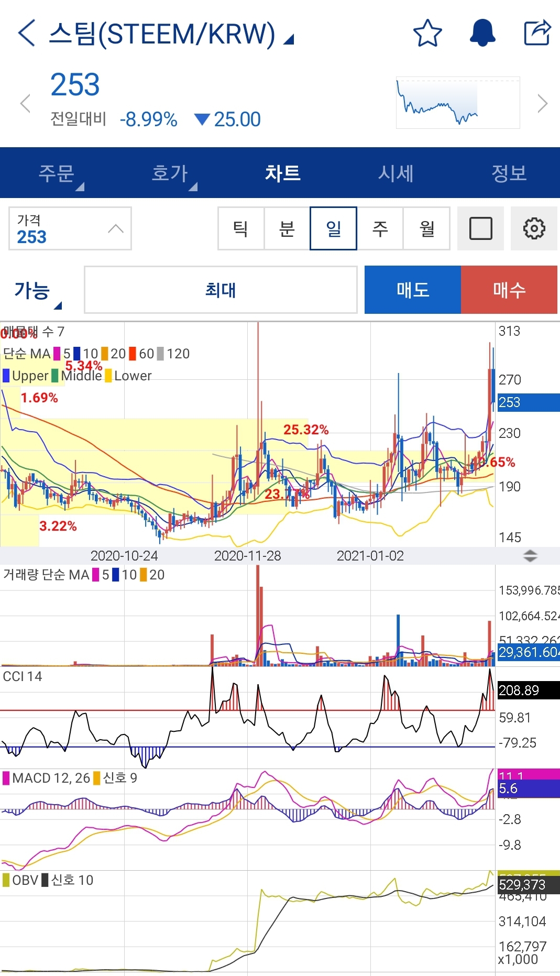This screenshot has height=976, width=560.
Task: Open the 시세 tab
Action: tap(396, 173)
